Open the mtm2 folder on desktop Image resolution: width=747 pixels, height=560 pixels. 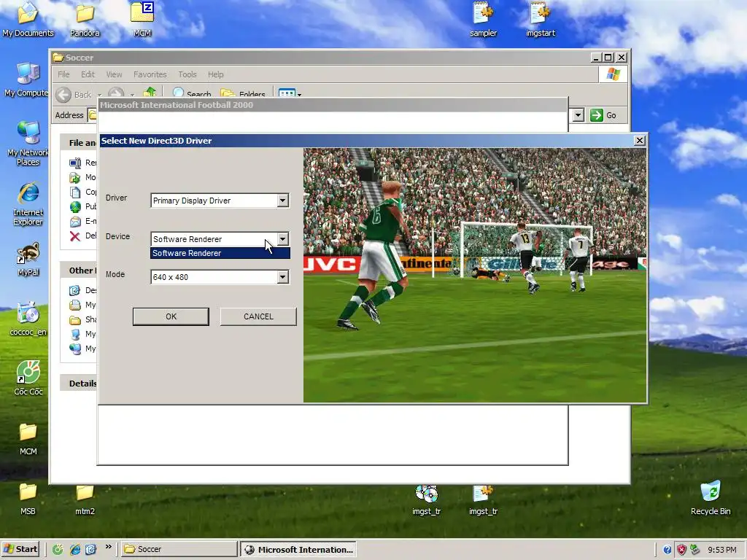[85, 499]
